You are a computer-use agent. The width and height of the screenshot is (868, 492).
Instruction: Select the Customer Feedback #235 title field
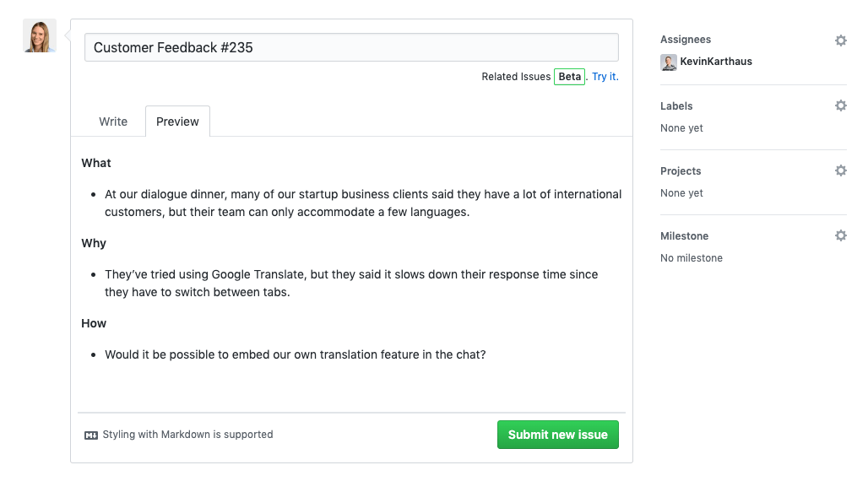350,47
